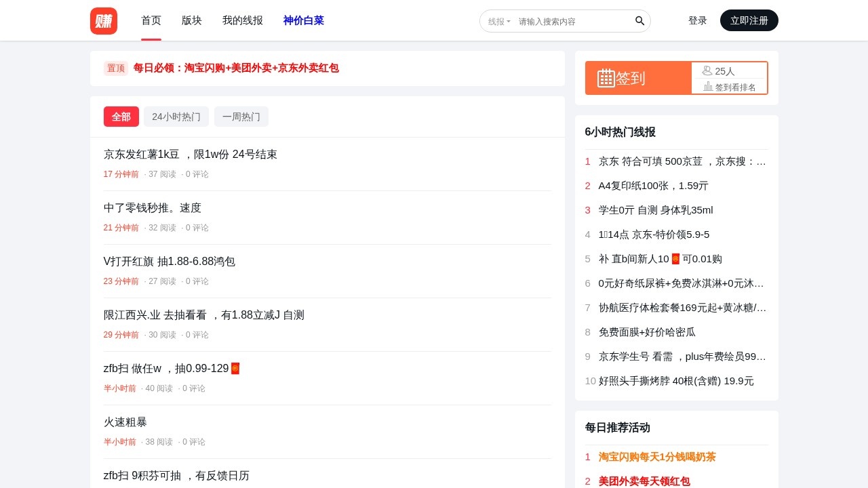Click the search magnifier icon
This screenshot has height=488, width=868.
tap(639, 21)
